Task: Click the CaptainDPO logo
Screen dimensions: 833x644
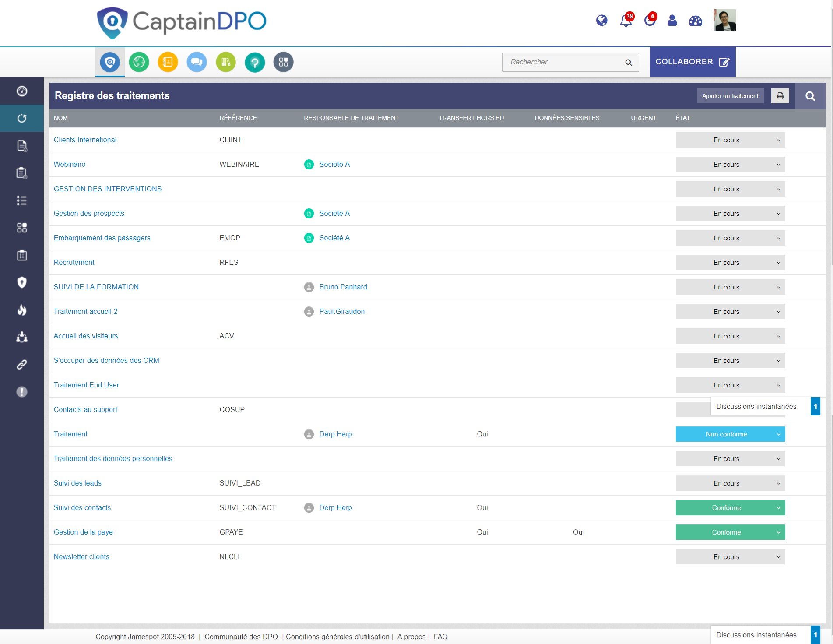Action: (x=182, y=22)
